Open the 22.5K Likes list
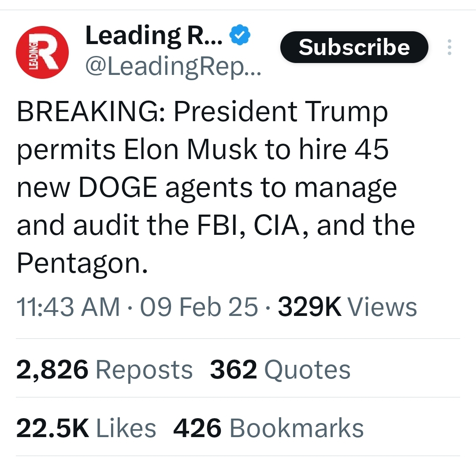Viewport: 476px width, 460px height. point(86,428)
